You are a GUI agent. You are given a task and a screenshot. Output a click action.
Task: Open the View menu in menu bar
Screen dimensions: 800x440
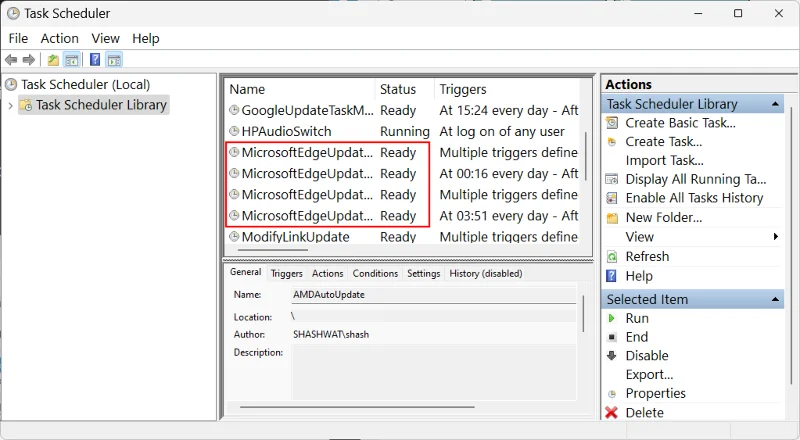[106, 38]
